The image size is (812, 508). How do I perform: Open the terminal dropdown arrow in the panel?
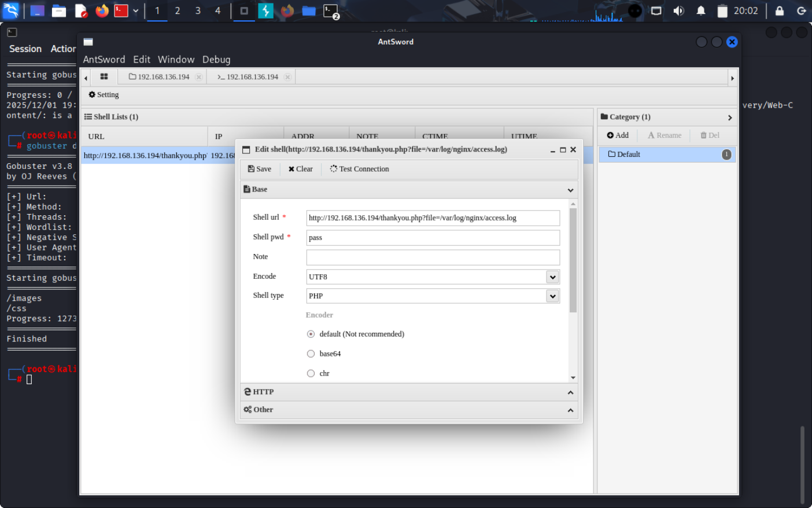[x=135, y=10]
